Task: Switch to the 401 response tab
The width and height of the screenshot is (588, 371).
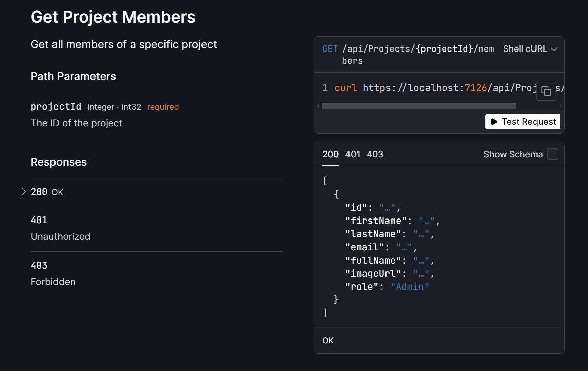Action: point(353,154)
